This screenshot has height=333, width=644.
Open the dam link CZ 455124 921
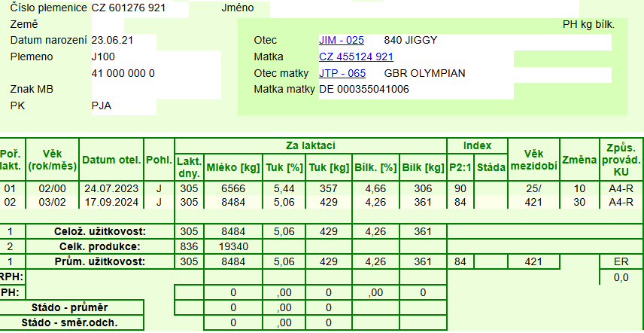(x=356, y=57)
